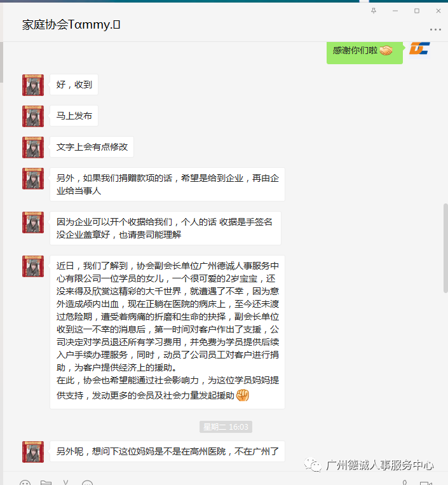448x485 pixels.
Task: Click the message asking about 高州医院
Action: (x=167, y=451)
